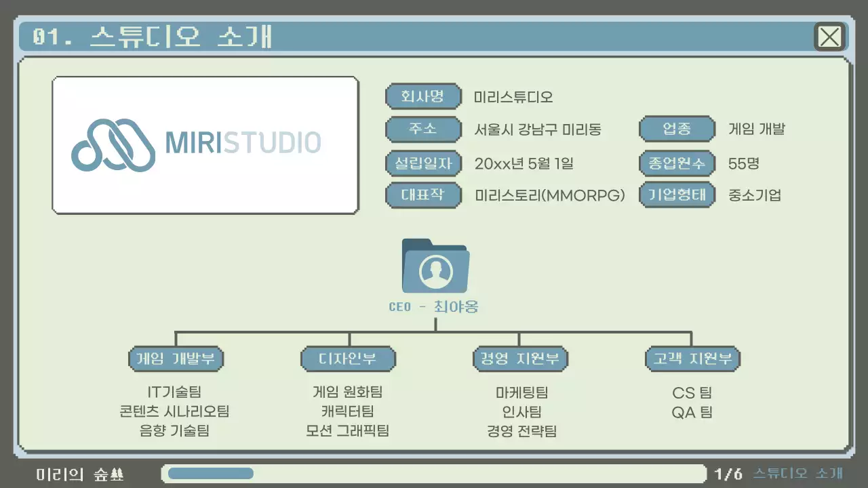Select the person avatar inside the folder
The image size is (868, 488).
click(x=437, y=270)
